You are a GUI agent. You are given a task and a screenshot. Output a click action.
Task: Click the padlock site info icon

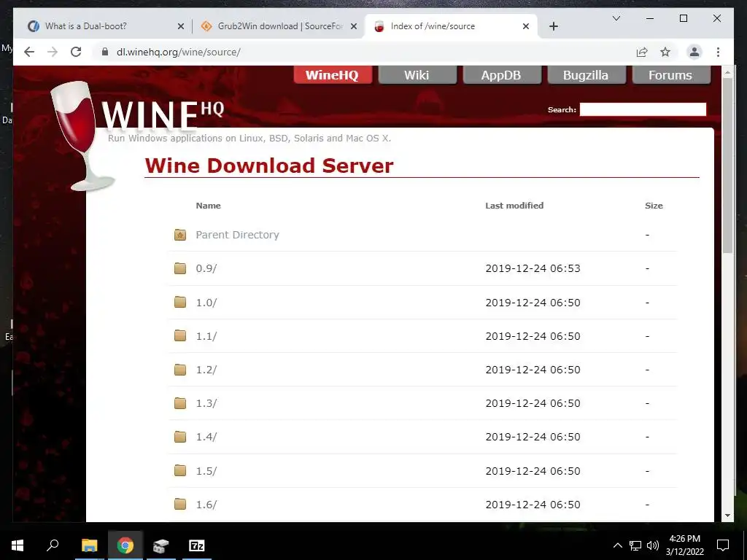105,52
